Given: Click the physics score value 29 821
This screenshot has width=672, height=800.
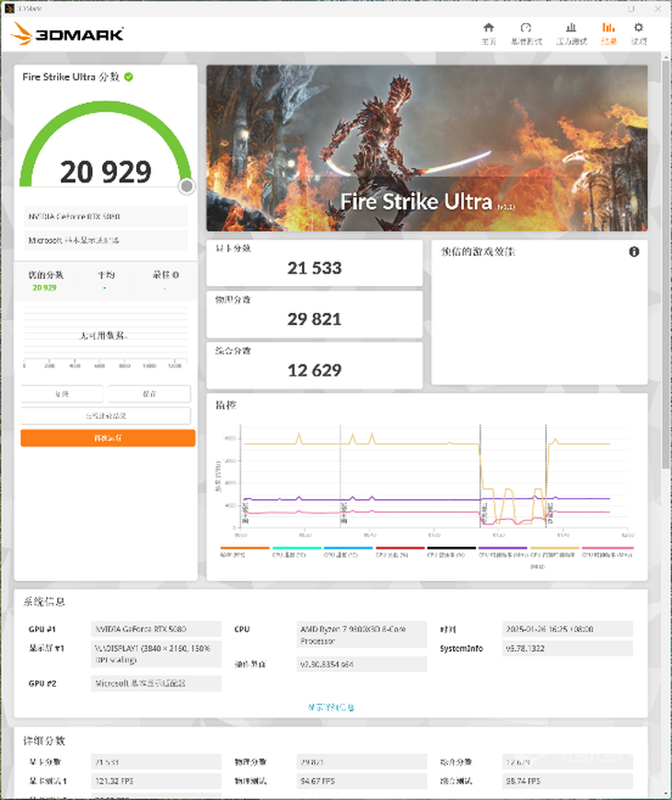Looking at the screenshot, I should [314, 319].
